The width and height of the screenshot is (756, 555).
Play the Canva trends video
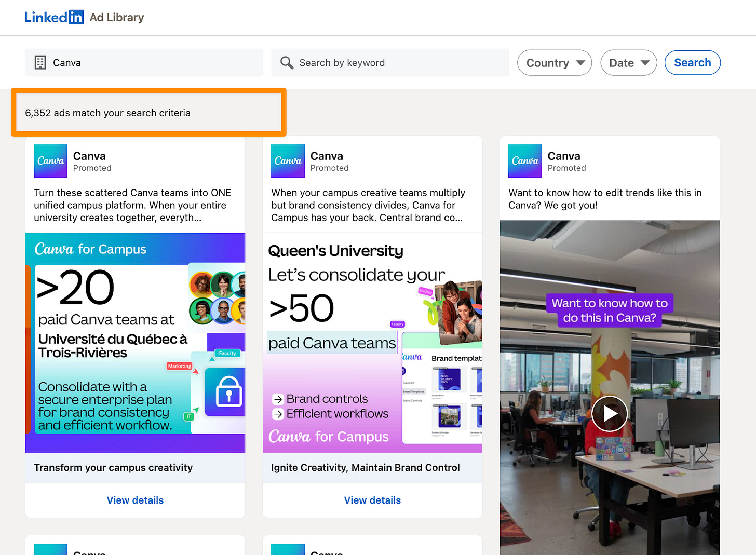[610, 414]
